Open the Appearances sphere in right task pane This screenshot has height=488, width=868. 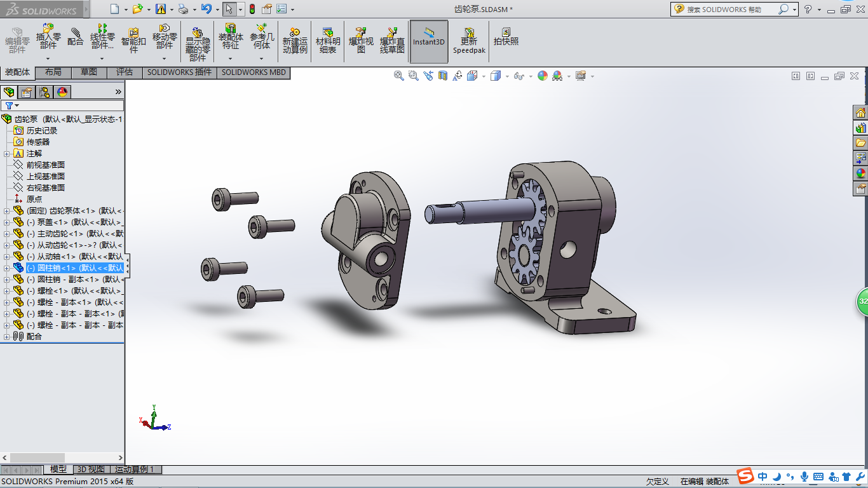[861, 173]
